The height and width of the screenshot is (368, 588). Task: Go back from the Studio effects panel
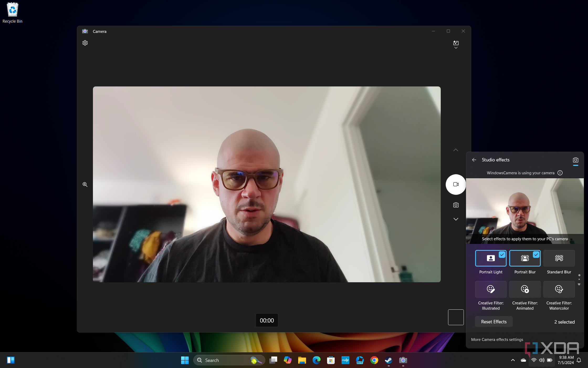(x=474, y=160)
